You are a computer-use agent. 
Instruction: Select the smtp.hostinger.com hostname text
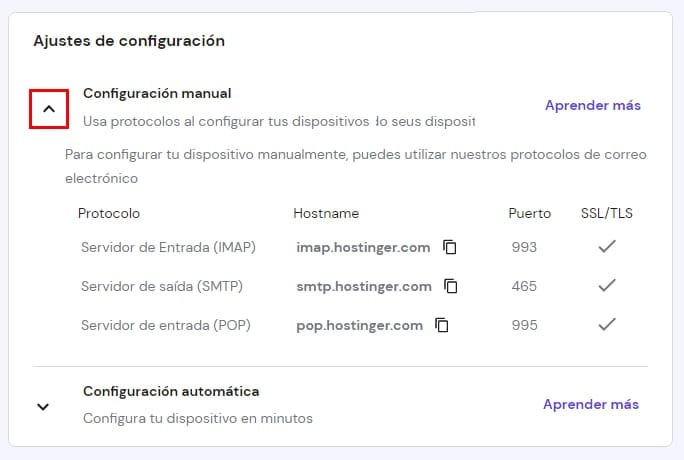click(364, 286)
